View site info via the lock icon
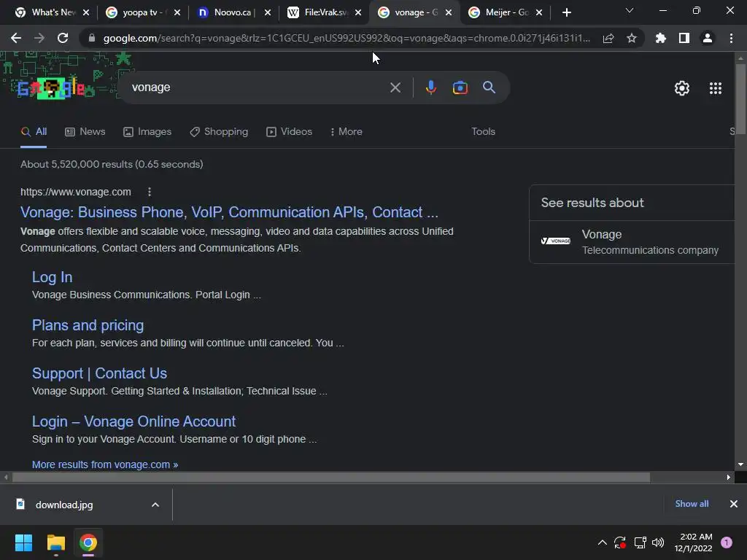 (92, 38)
